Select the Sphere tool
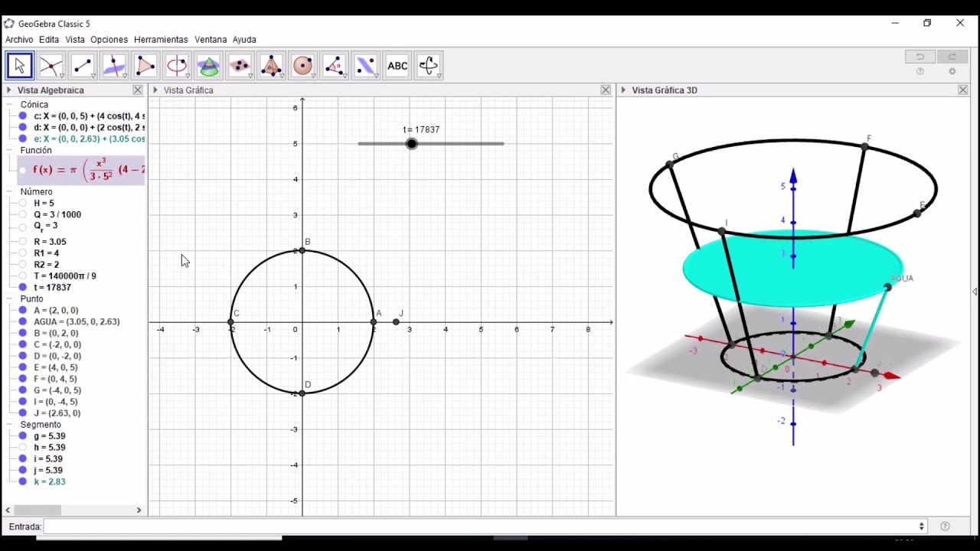980x551 pixels. point(302,66)
